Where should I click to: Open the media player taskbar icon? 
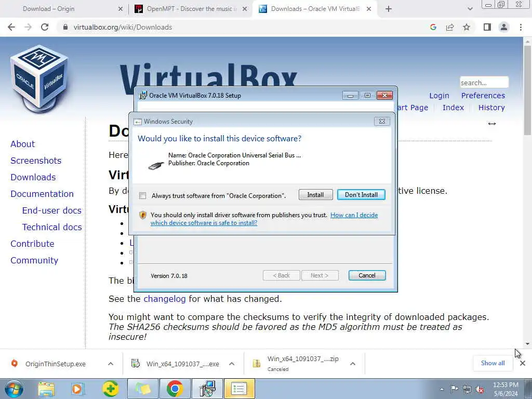[x=77, y=389]
